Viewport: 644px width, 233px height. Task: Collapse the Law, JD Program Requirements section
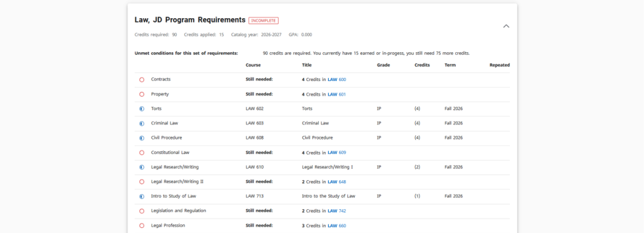[x=506, y=26]
